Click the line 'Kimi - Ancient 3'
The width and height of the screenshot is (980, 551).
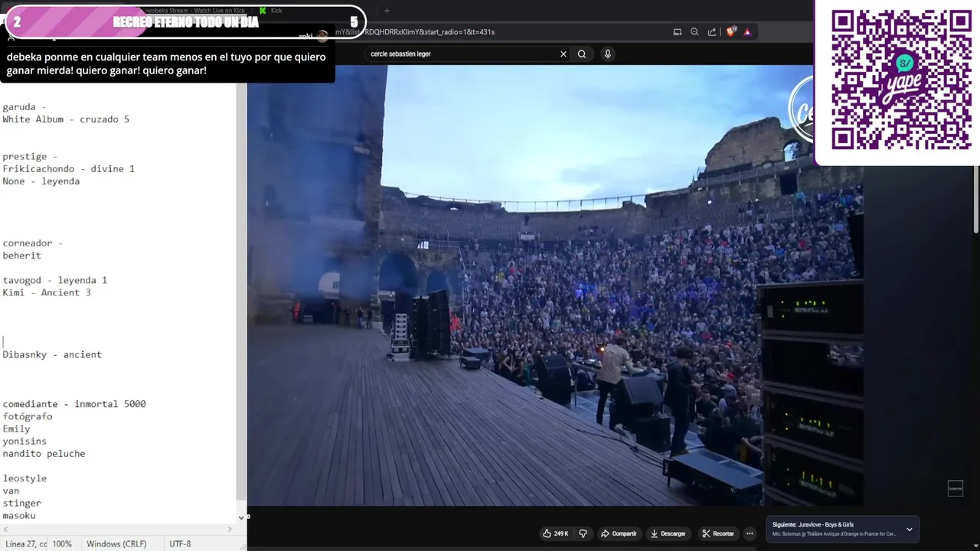(47, 292)
